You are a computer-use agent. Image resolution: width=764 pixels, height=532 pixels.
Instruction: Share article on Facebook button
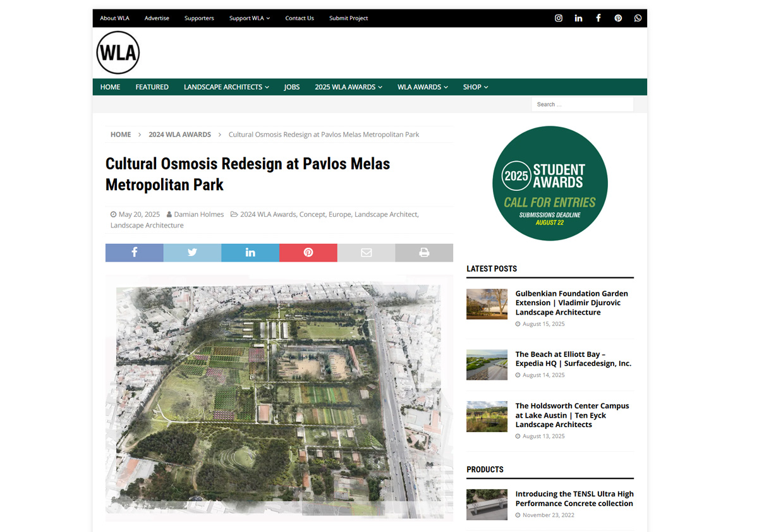click(x=135, y=253)
